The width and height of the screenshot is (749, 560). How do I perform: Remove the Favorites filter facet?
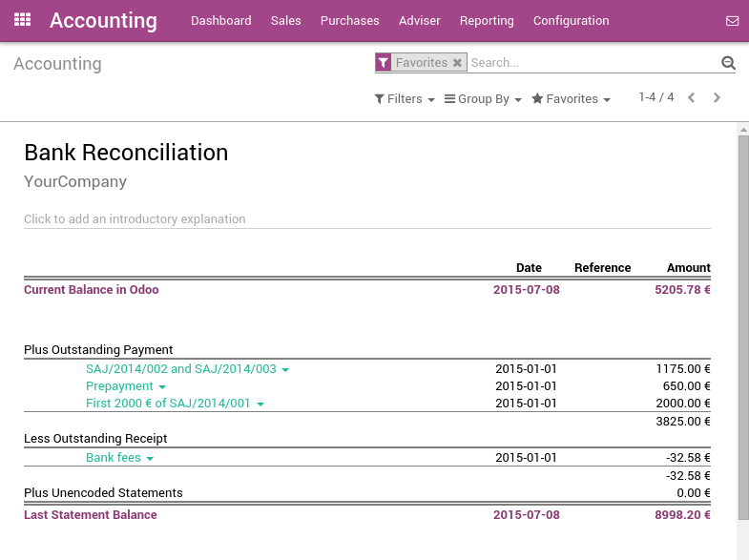coord(457,63)
